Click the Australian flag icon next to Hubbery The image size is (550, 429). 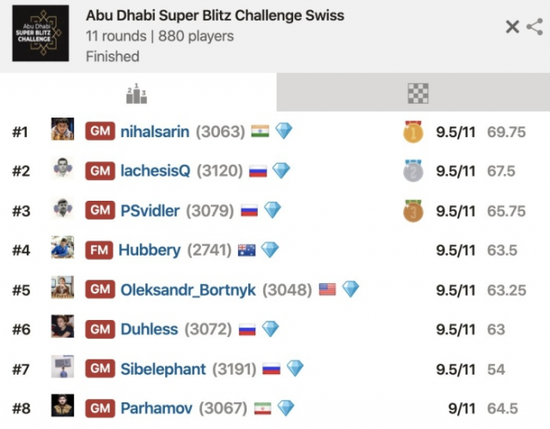point(247,250)
